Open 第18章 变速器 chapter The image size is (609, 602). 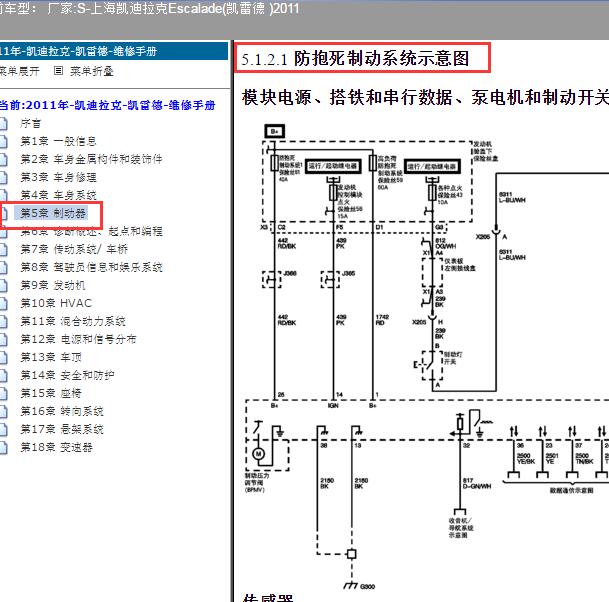tap(56, 447)
